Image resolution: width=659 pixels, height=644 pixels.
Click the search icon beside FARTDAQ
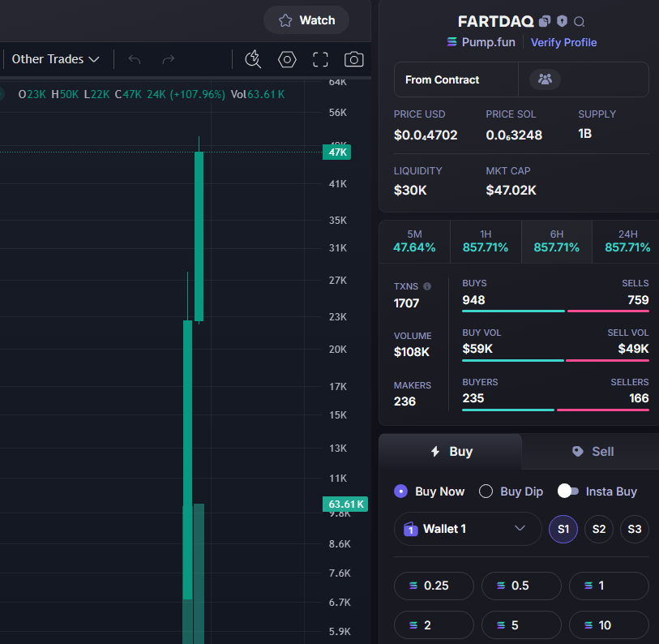click(579, 21)
